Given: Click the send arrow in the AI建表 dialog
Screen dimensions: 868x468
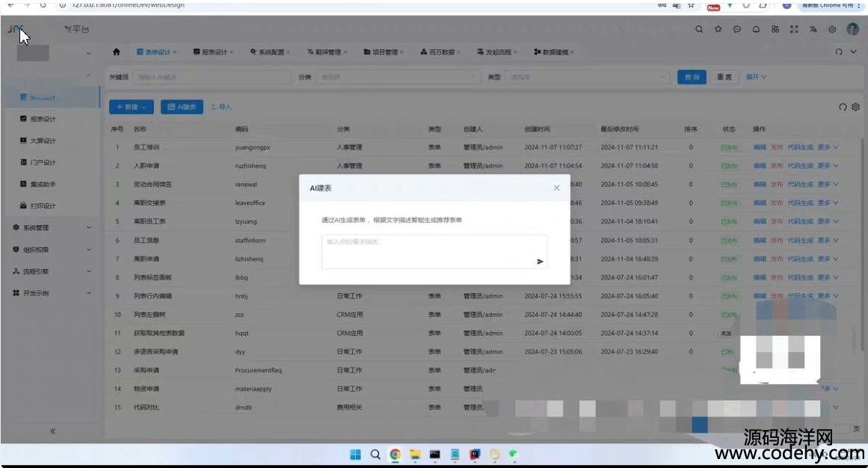Looking at the screenshot, I should tap(540, 262).
